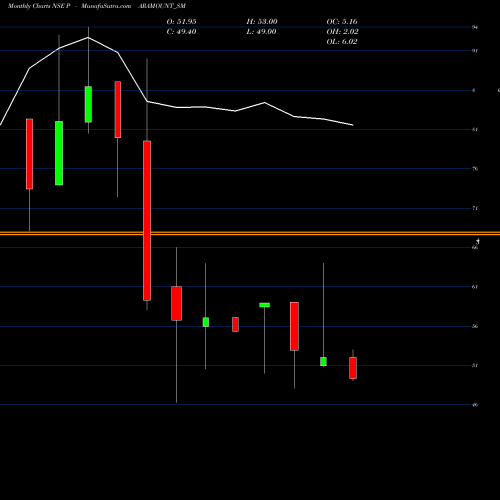This screenshot has height=500, width=500.
Task: Click the 51 price axis label
Action: coord(475,366)
